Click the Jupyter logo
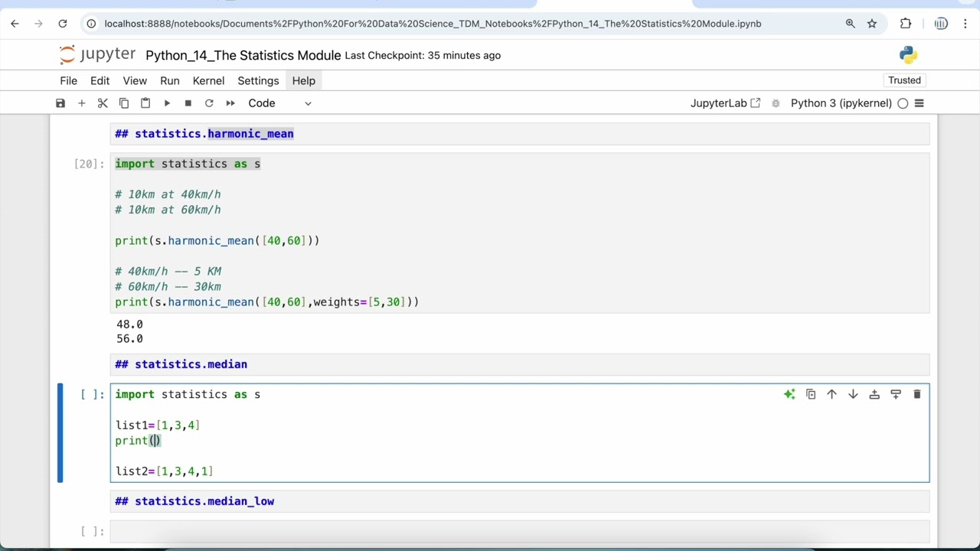 97,54
